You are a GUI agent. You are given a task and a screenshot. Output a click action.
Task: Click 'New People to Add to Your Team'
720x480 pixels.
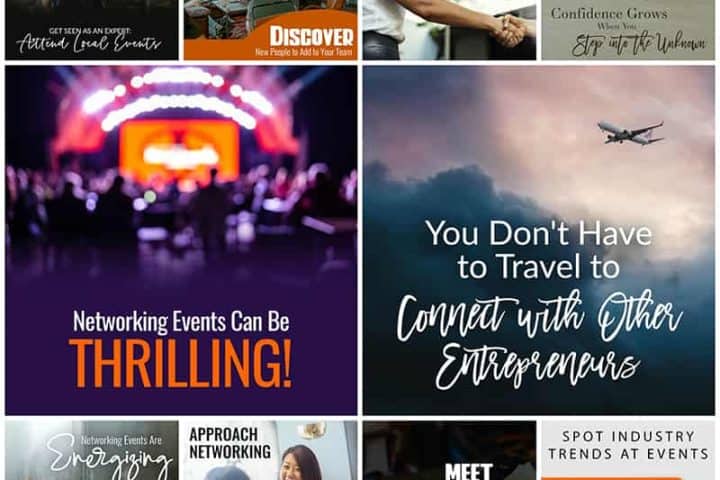(x=304, y=52)
